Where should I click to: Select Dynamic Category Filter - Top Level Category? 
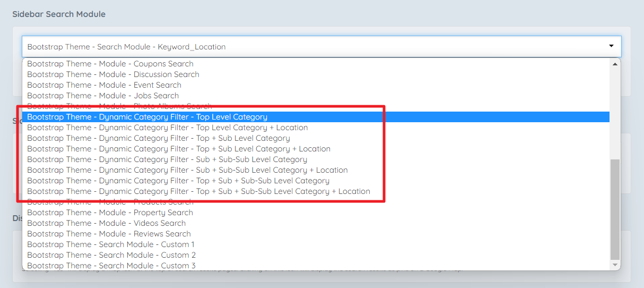tap(316, 117)
